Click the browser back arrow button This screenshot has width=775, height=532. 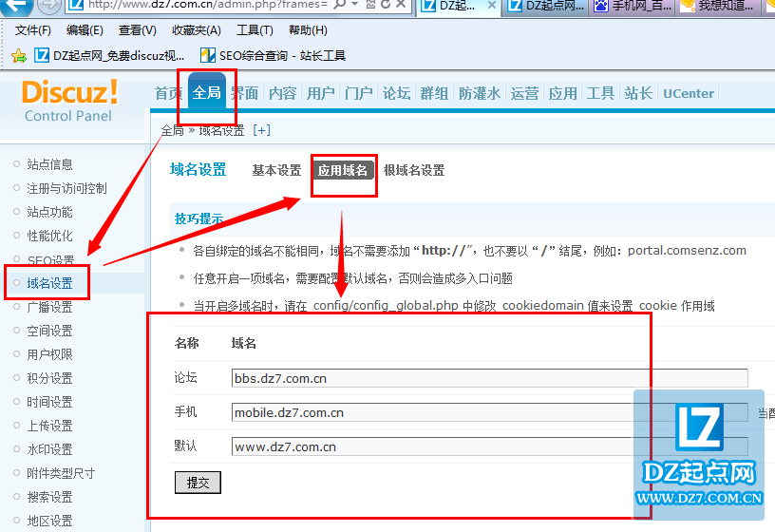tap(17, 6)
